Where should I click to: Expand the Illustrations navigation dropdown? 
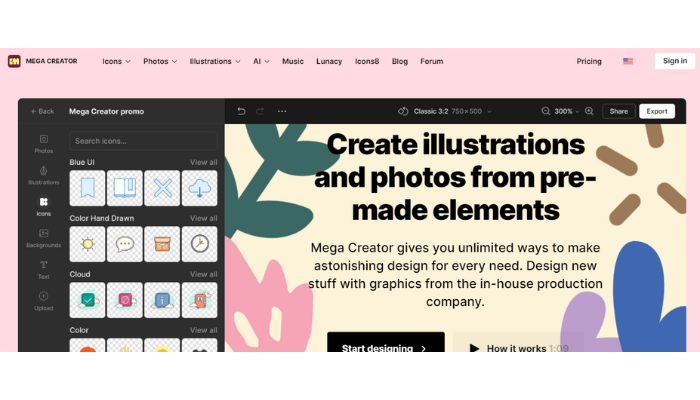pyautogui.click(x=215, y=61)
